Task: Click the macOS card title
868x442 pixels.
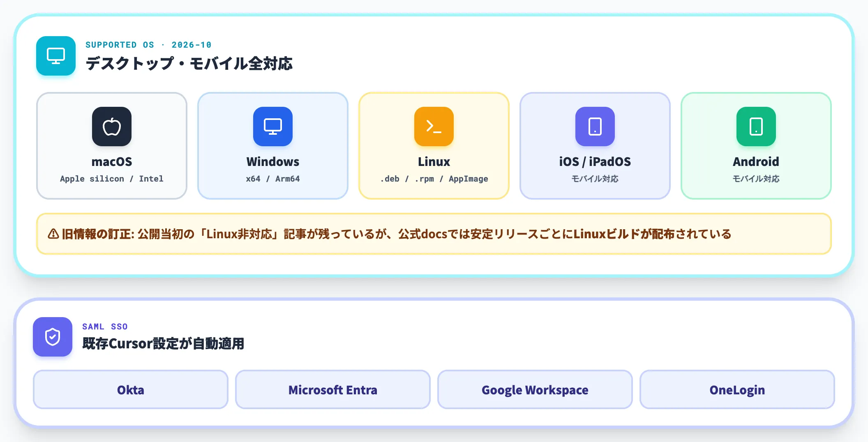Action: point(112,161)
